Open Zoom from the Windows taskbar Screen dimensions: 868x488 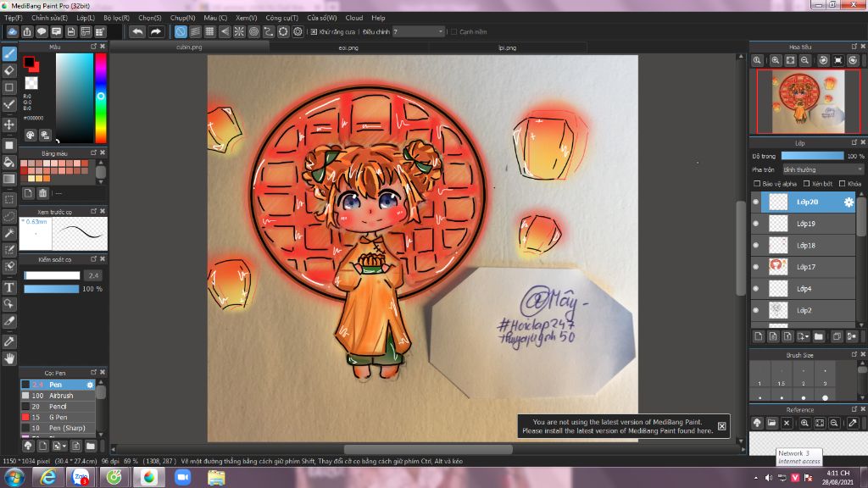[x=183, y=477]
